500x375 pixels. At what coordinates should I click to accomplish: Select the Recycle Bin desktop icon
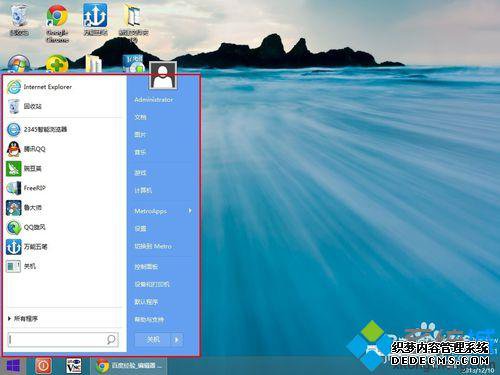(19, 19)
